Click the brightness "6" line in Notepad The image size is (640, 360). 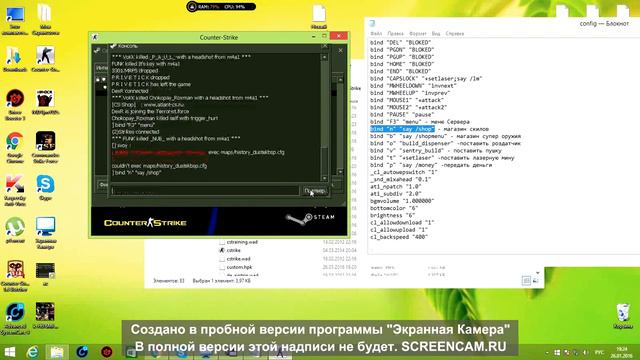coord(393,215)
